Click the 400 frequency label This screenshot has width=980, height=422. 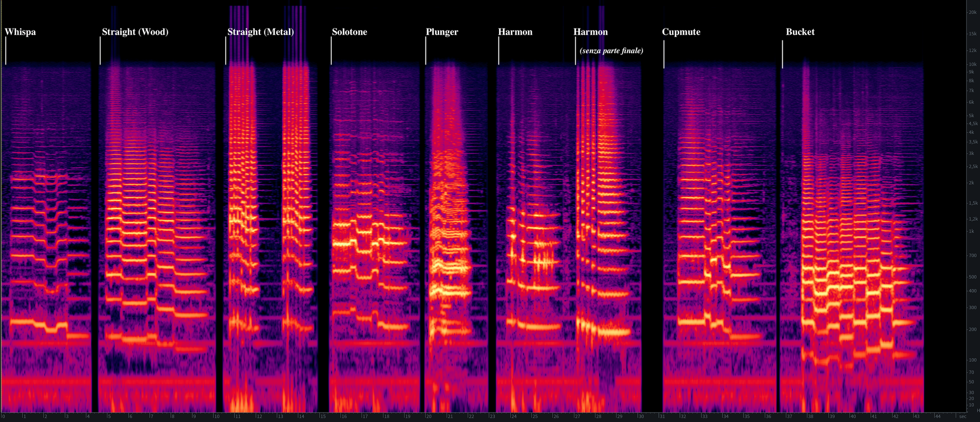click(972, 291)
